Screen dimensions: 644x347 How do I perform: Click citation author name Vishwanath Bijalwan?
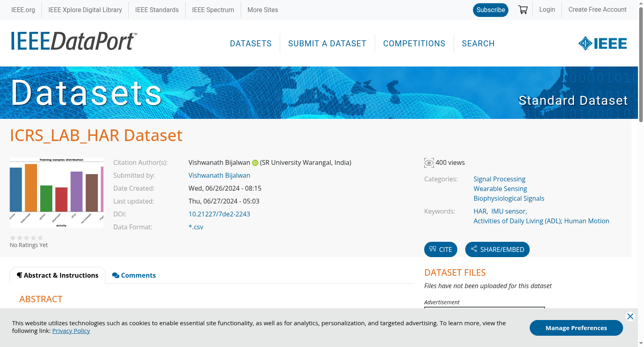[x=219, y=163]
